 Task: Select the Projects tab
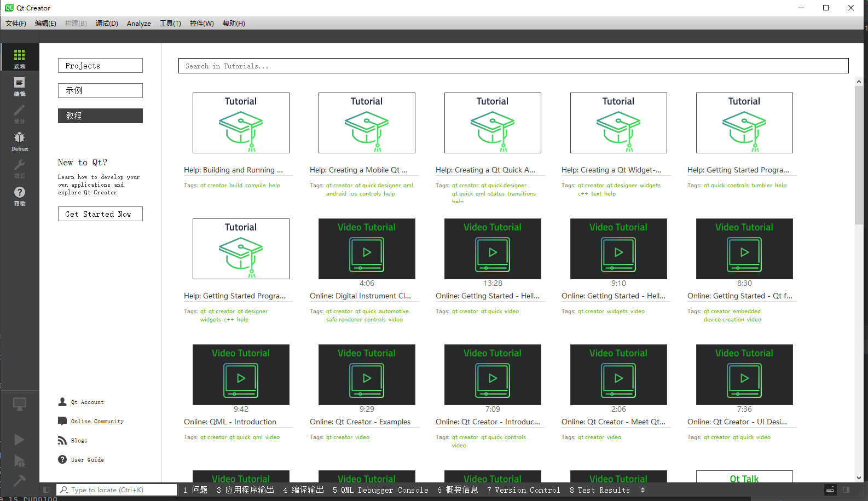point(100,66)
